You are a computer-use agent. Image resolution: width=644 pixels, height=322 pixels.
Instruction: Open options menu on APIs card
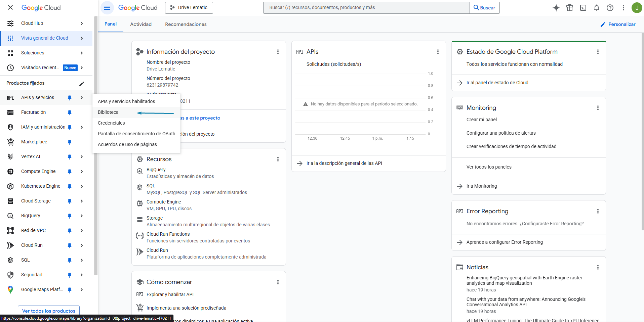tap(438, 52)
